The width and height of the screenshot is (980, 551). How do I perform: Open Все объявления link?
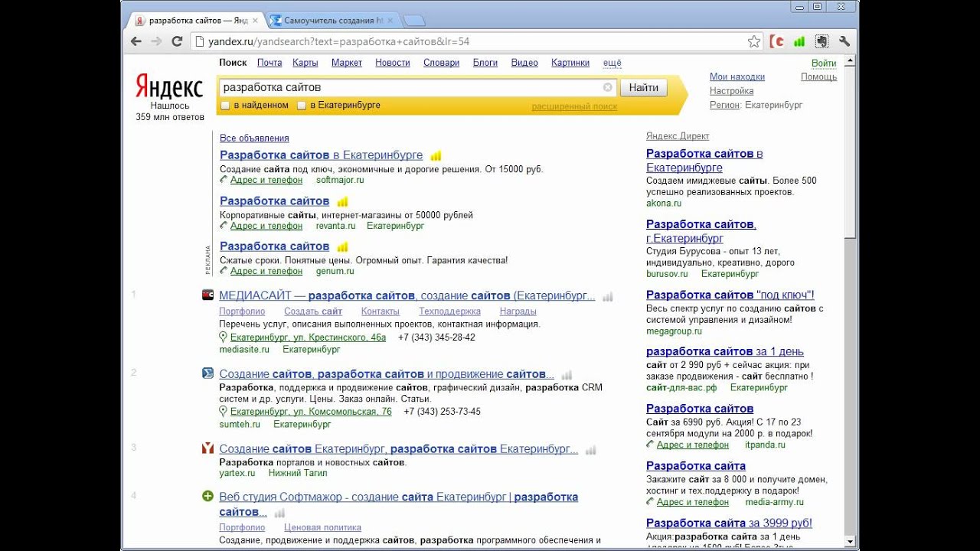[254, 138]
